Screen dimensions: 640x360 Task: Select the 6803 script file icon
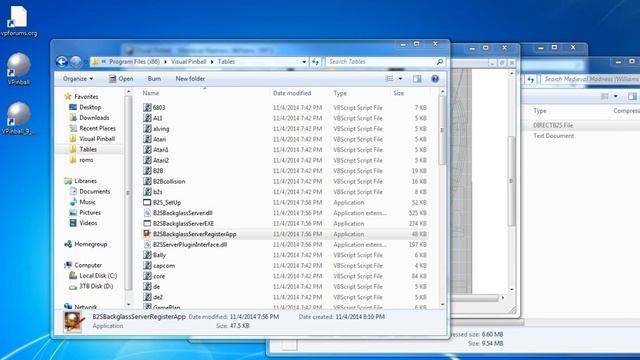[147, 107]
